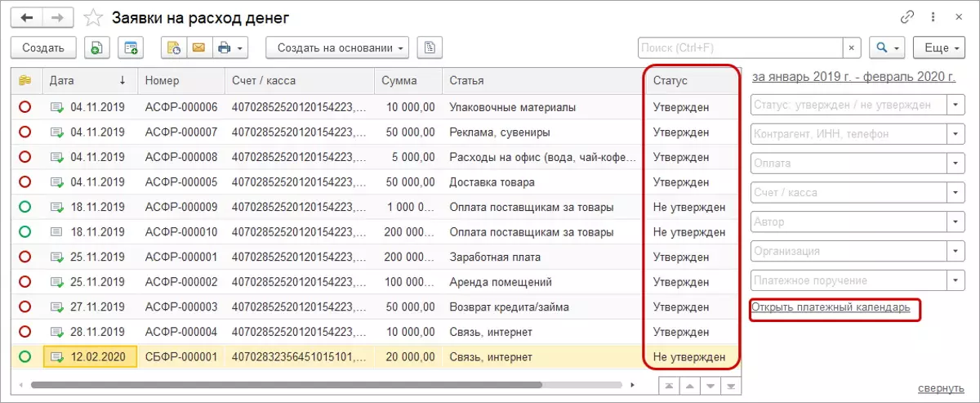Click the red circle in АСФР-000007 row

pyautogui.click(x=24, y=132)
